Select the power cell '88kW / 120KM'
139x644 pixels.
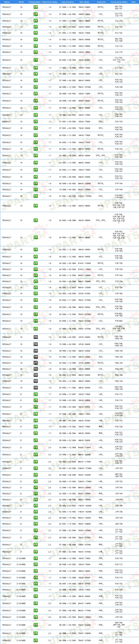[84, 454]
